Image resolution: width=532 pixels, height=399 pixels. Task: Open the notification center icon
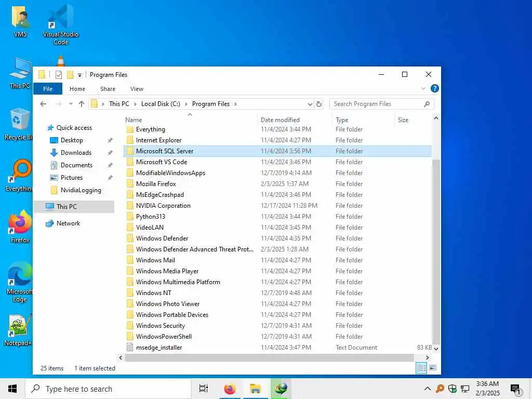tap(515, 389)
